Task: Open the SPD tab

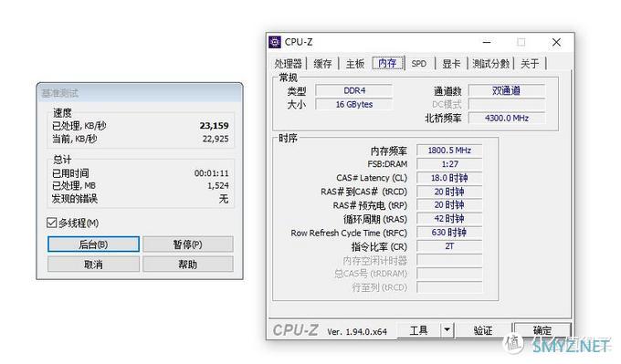Action: point(419,64)
